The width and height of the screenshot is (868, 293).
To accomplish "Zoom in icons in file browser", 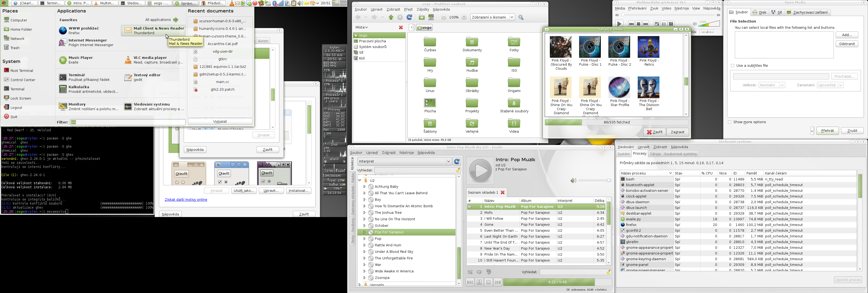I will [464, 17].
